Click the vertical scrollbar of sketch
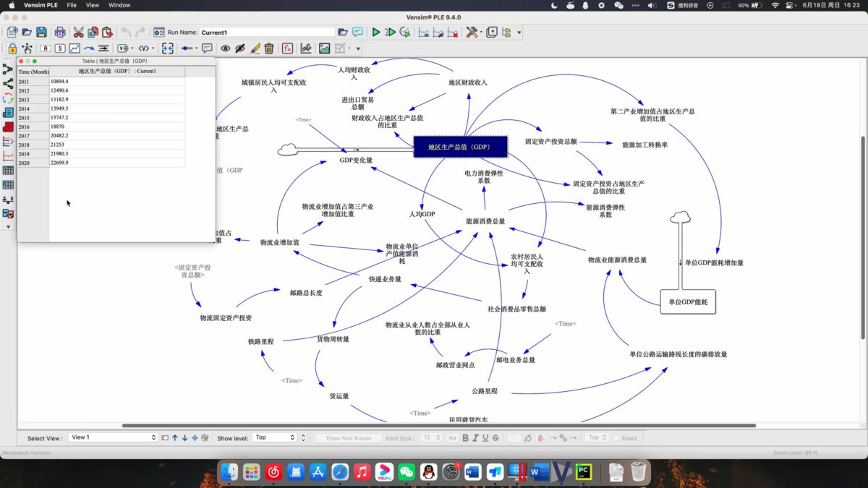The height and width of the screenshot is (488, 868). (x=862, y=239)
